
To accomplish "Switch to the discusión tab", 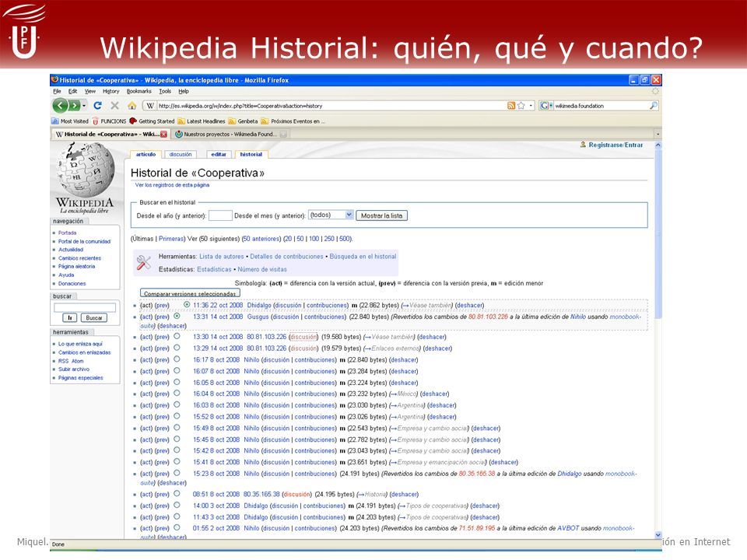I will pyautogui.click(x=181, y=154).
